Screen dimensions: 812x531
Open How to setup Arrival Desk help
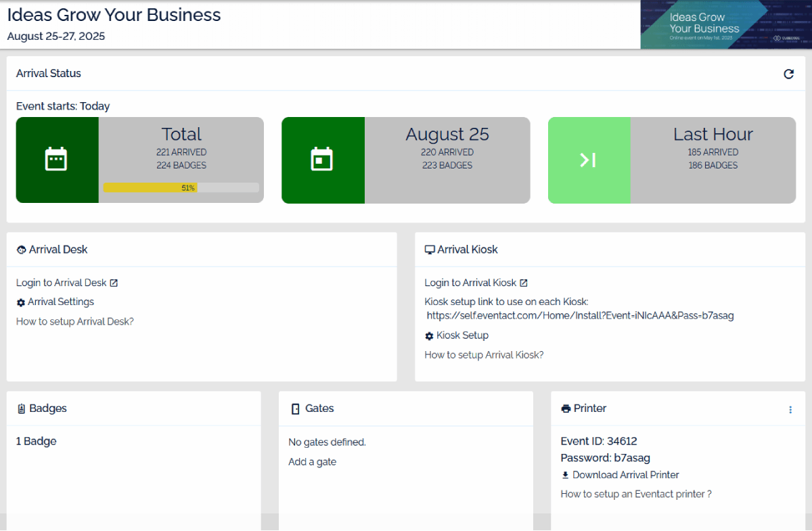point(75,321)
